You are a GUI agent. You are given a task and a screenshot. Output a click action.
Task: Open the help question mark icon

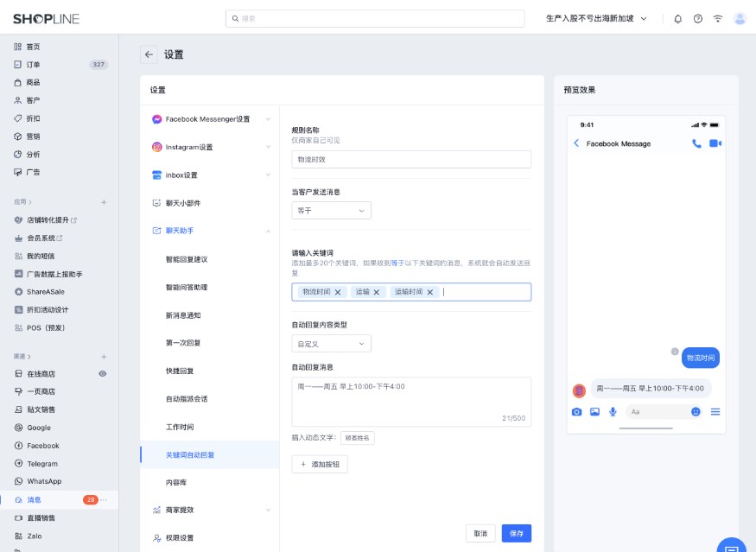pos(697,19)
